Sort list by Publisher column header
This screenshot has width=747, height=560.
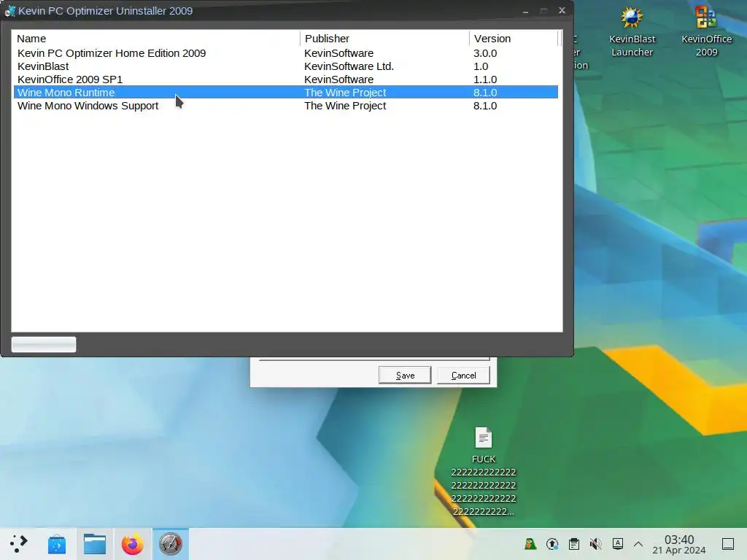pos(384,39)
